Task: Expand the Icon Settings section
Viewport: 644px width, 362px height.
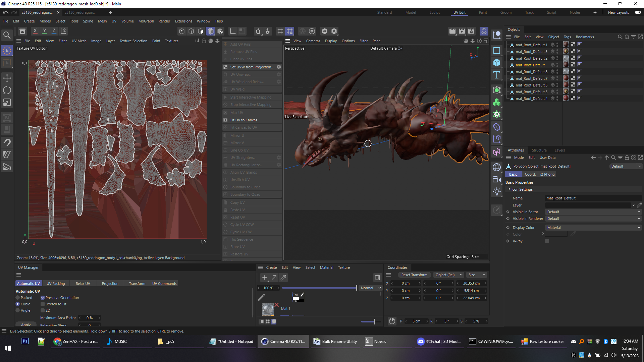Action: tap(509, 189)
